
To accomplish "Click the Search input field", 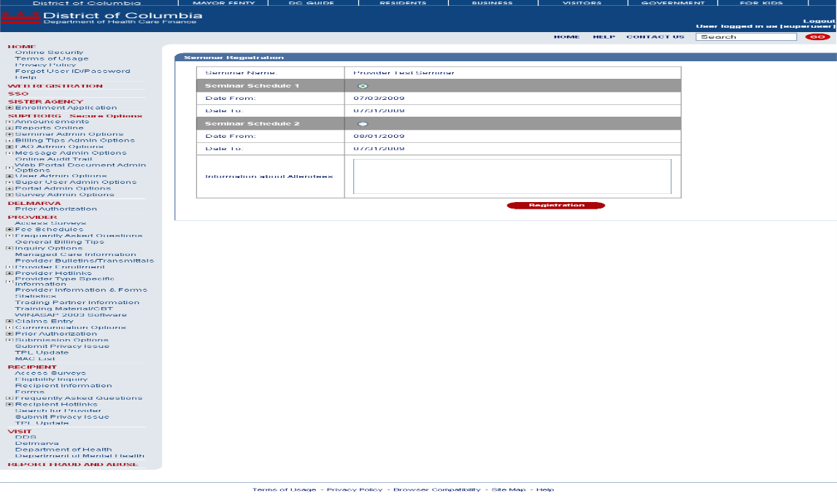I will pyautogui.click(x=745, y=36).
